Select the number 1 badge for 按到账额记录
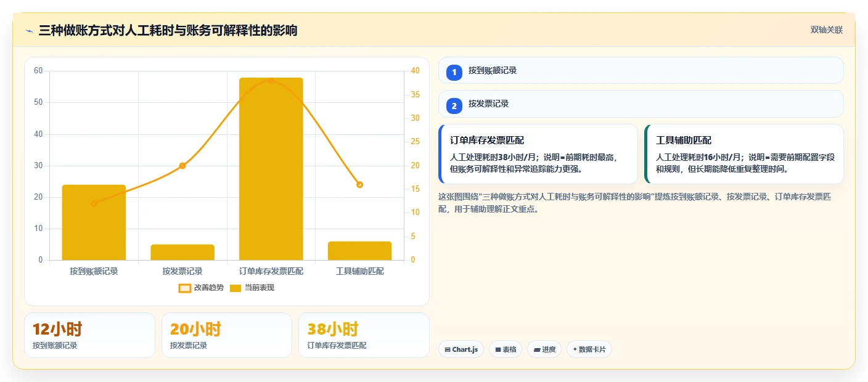The height and width of the screenshot is (382, 868). (x=454, y=73)
